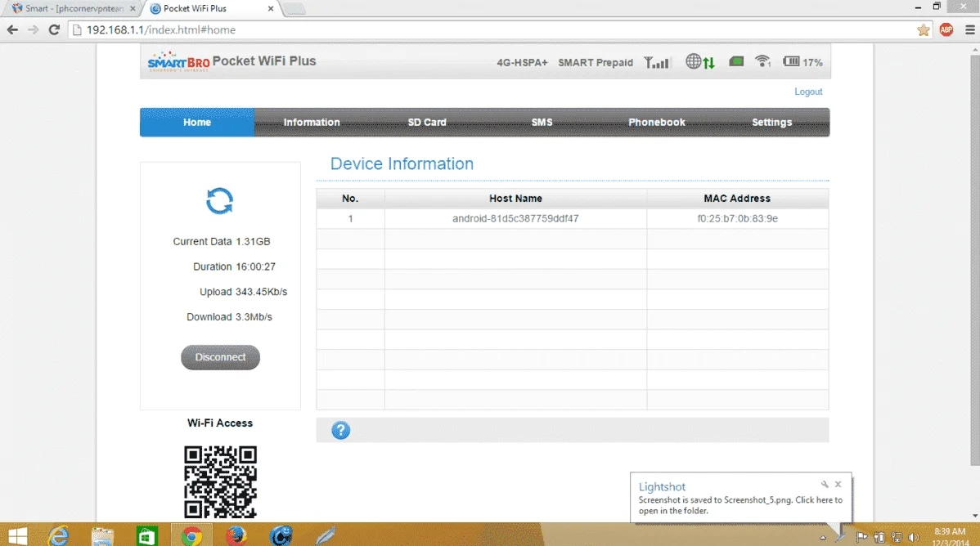
Task: Open the feather app icon in taskbar
Action: pyautogui.click(x=326, y=536)
